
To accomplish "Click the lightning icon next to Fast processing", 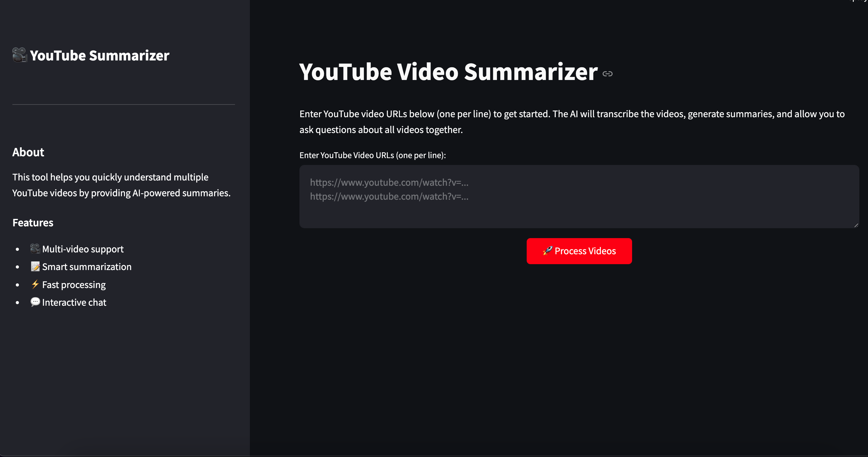I will pyautogui.click(x=35, y=284).
